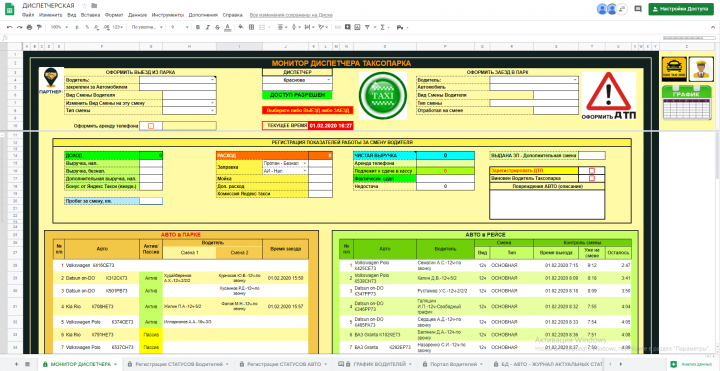Screen dimensions: 720x371
Task: Open the Файл menu
Action: (x=28, y=15)
